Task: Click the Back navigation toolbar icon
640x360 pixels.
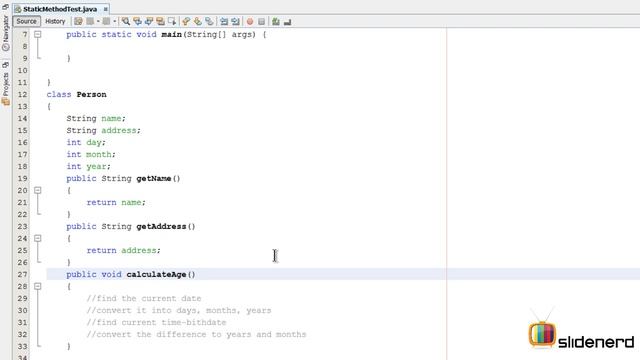Action: (x=90, y=21)
